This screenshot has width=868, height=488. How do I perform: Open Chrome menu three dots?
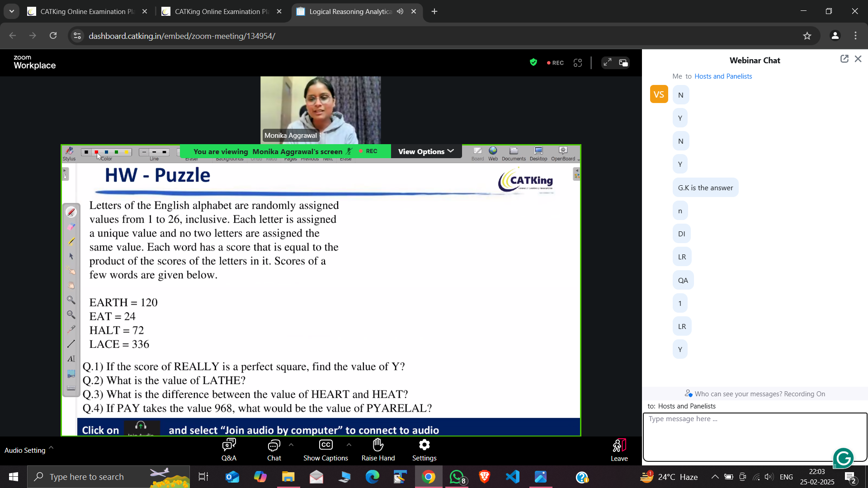[x=856, y=36]
